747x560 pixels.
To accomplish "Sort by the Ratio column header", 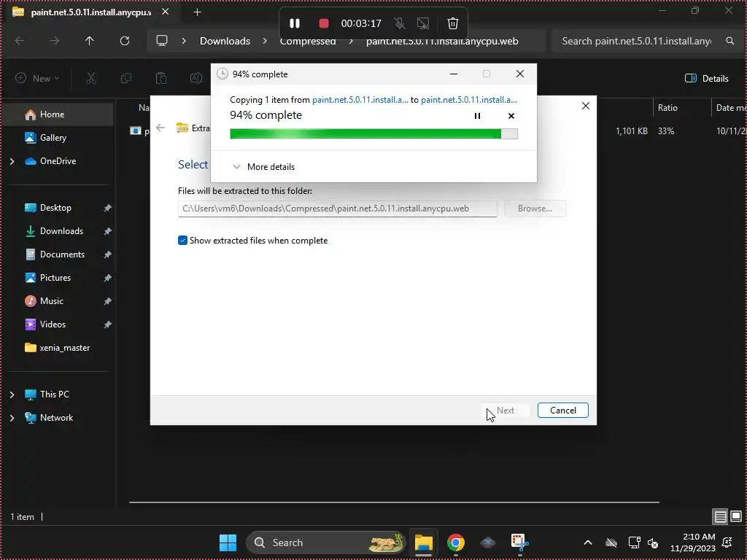I will [x=667, y=108].
